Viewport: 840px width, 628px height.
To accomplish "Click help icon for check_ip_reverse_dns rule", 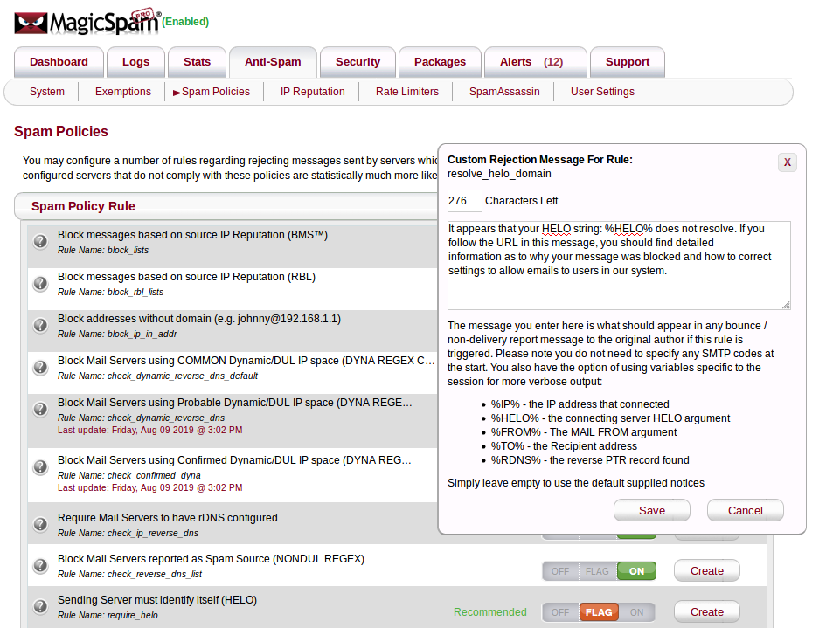I will [x=40, y=525].
